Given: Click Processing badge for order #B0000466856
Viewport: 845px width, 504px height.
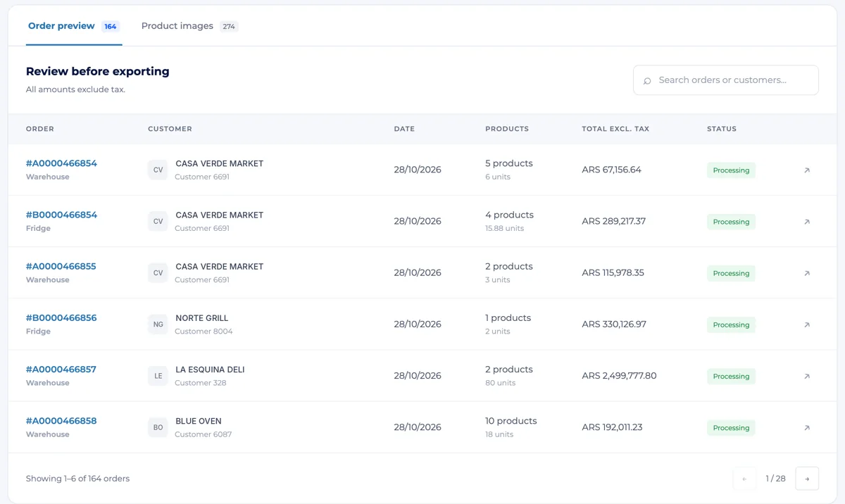Looking at the screenshot, I should (x=731, y=325).
